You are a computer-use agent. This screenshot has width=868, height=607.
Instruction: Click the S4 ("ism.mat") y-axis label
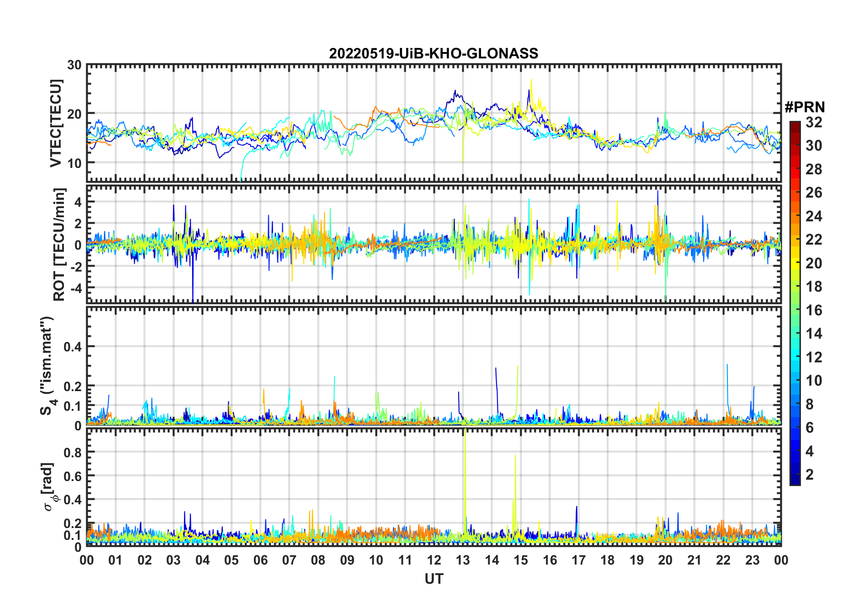tap(47, 366)
